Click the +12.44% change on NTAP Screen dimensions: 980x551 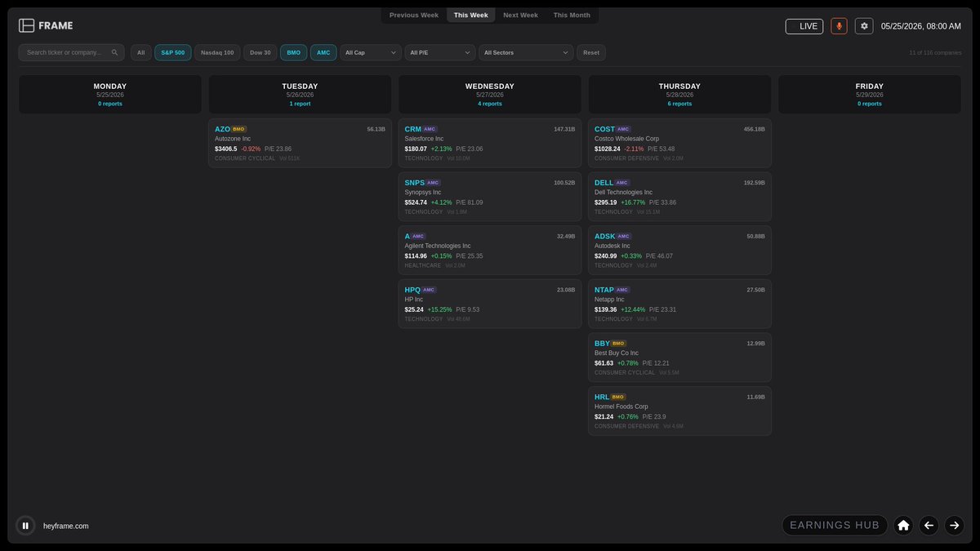pyautogui.click(x=633, y=309)
